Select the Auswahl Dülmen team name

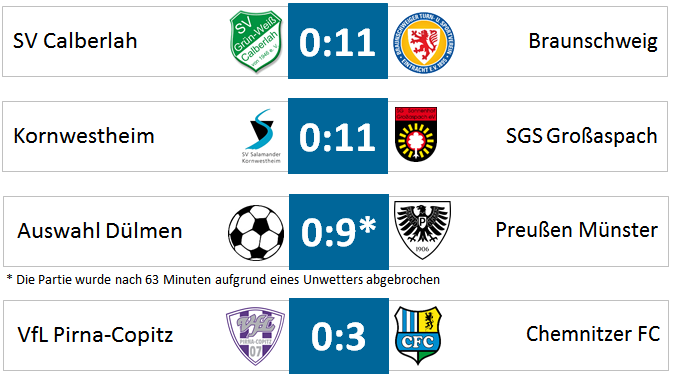pos(100,230)
